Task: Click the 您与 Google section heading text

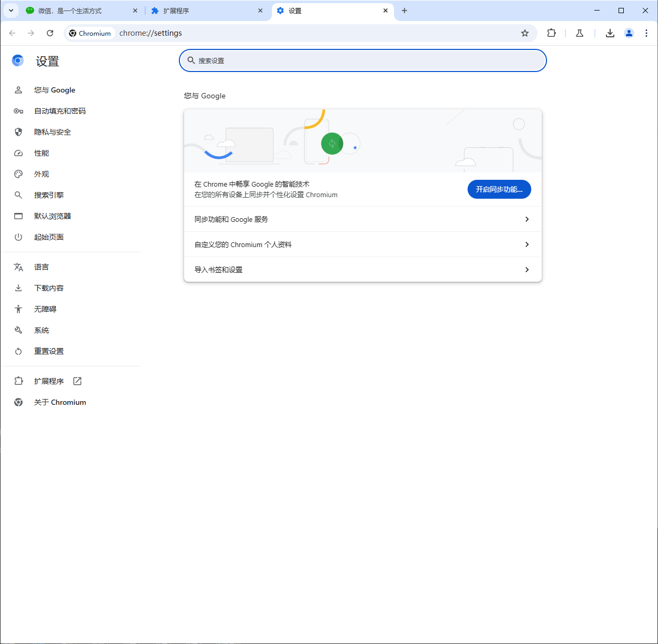Action: (x=205, y=96)
